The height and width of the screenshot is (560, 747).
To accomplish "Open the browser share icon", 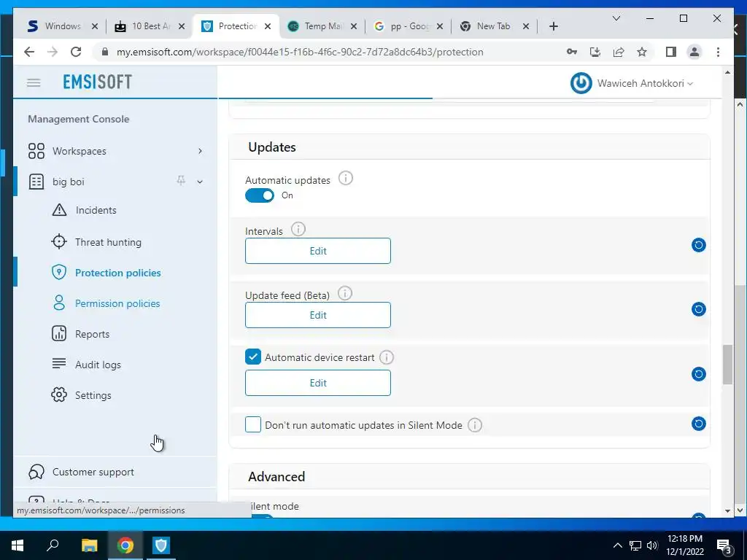I will [619, 52].
